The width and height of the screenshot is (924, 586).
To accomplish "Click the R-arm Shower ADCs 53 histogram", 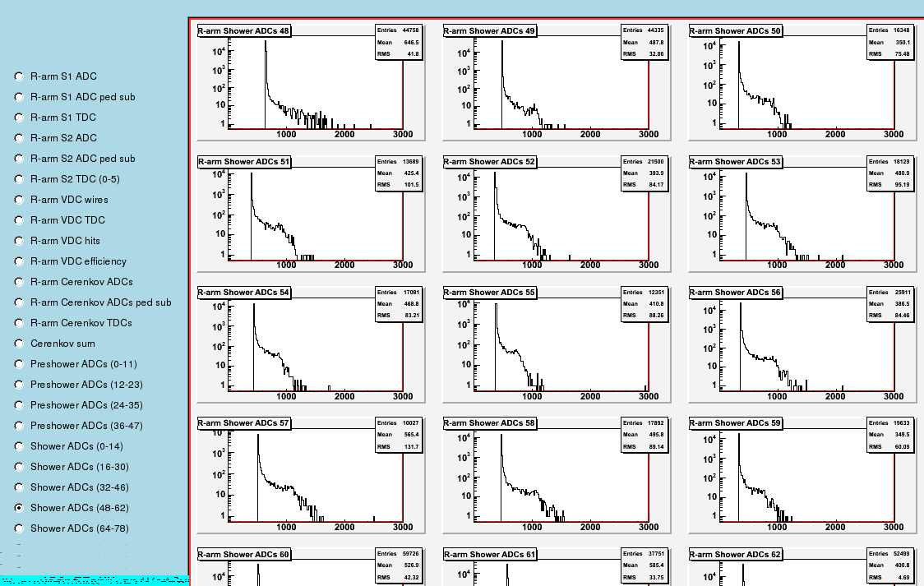I will (802, 213).
